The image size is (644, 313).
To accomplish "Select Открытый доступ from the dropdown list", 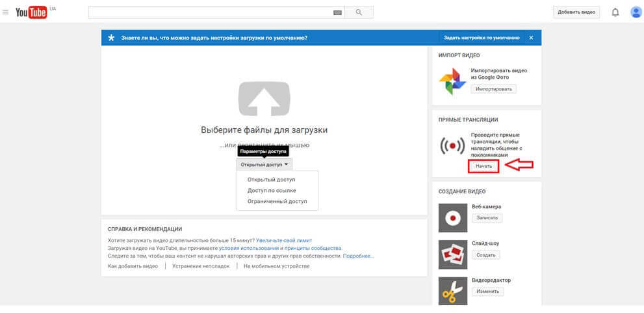I will 271,179.
